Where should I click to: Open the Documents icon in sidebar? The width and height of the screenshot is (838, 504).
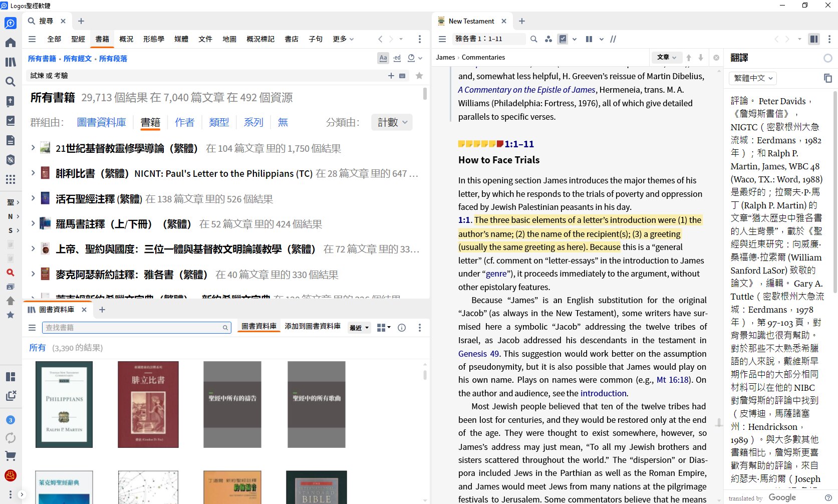[x=10, y=140]
